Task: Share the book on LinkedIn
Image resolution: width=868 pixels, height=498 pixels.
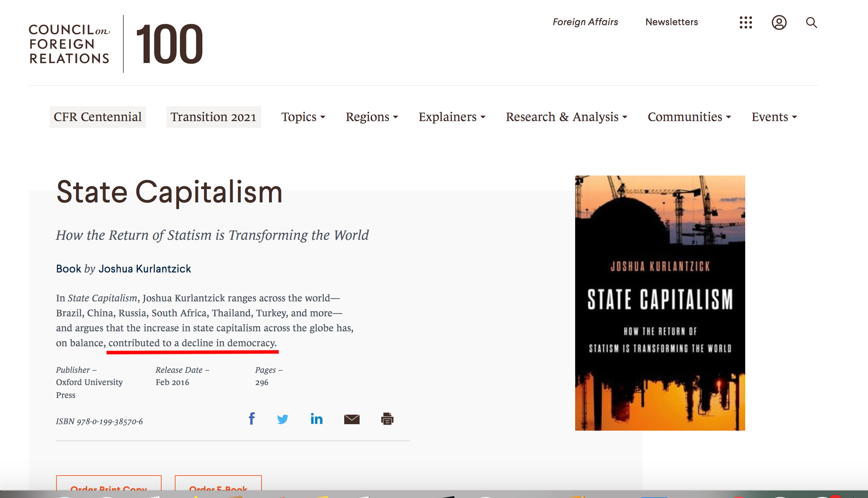Action: (x=316, y=419)
